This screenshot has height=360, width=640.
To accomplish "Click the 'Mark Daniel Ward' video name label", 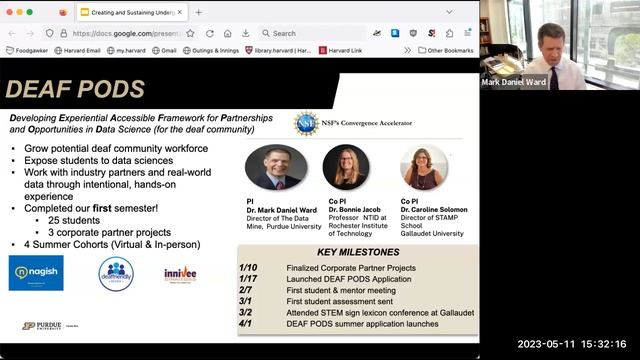I will (514, 82).
